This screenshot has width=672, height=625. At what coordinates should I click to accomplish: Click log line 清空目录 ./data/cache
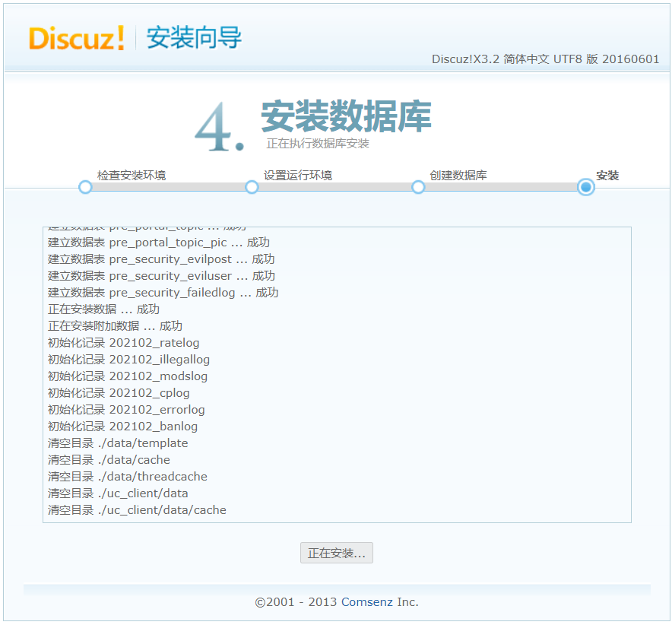pyautogui.click(x=109, y=460)
